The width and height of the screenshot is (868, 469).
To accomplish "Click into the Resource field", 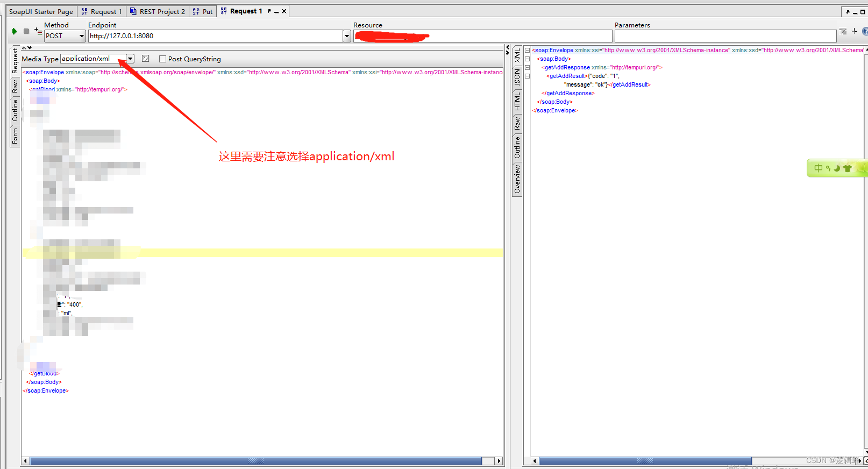I will 483,36.
